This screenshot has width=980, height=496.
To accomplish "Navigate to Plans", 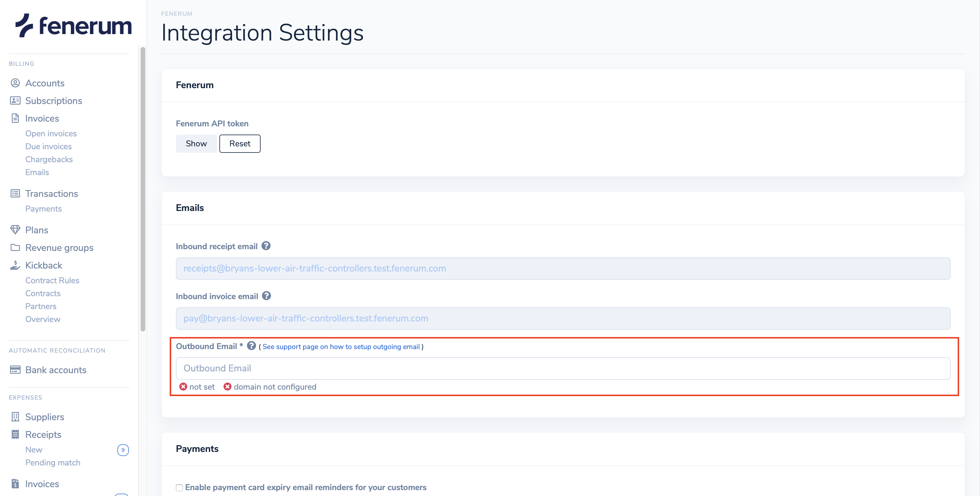I will (36, 230).
